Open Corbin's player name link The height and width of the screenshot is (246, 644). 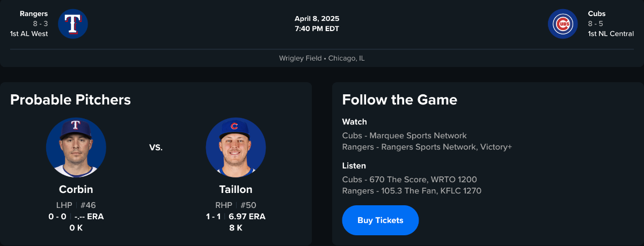click(76, 189)
